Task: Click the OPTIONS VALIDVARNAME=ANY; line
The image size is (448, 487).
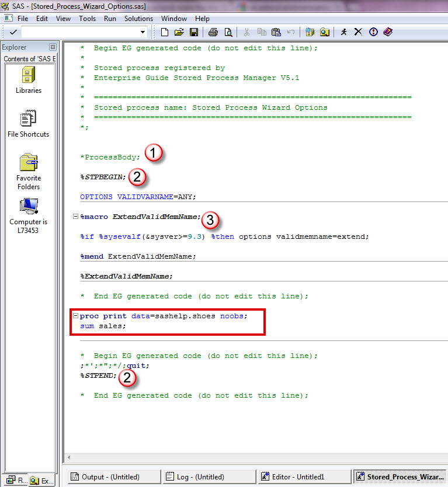Action: 138,197
